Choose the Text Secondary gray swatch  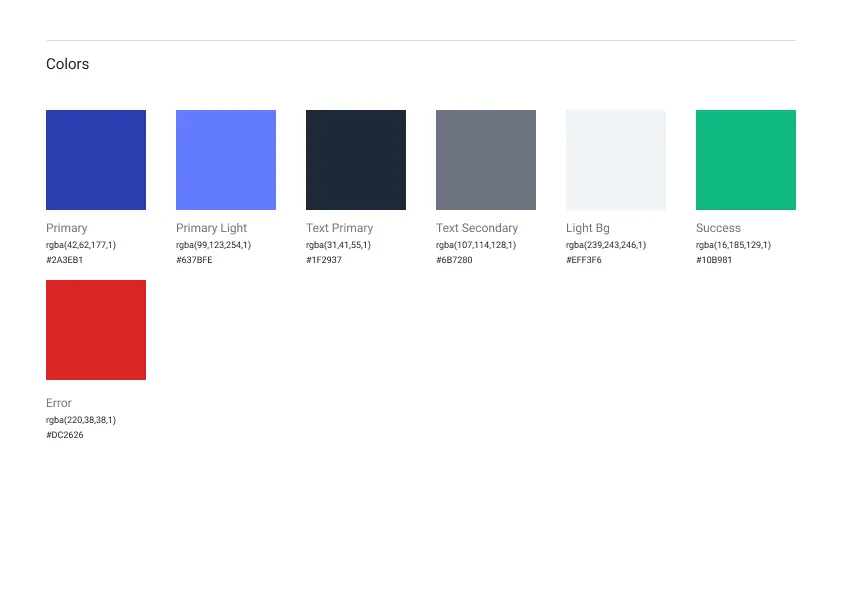486,160
